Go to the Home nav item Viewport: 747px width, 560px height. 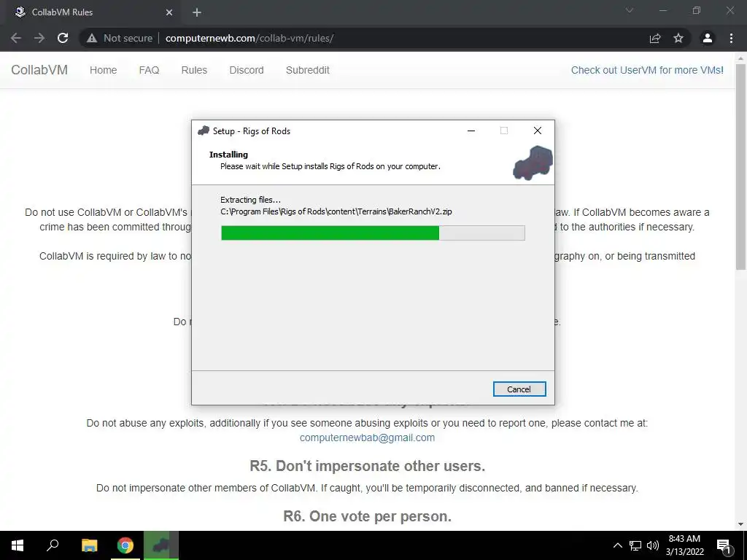click(103, 70)
